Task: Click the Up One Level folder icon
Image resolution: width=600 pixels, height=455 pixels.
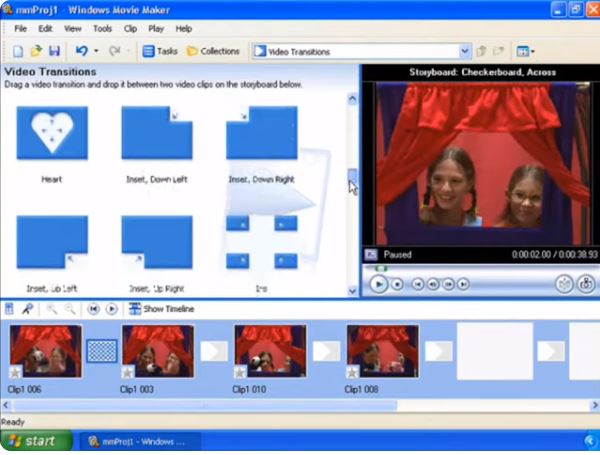Action: [x=481, y=51]
